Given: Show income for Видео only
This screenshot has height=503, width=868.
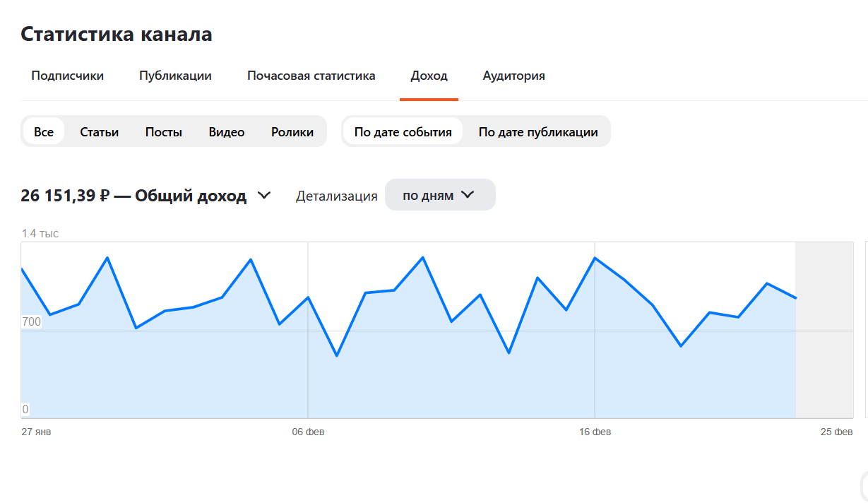Looking at the screenshot, I should pyautogui.click(x=227, y=132).
